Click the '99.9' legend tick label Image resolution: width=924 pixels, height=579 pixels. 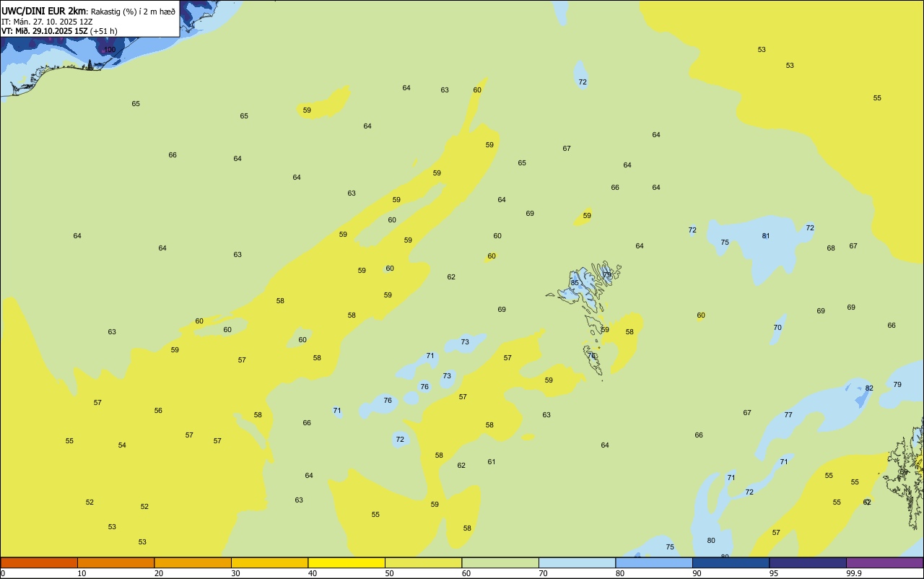(854, 573)
